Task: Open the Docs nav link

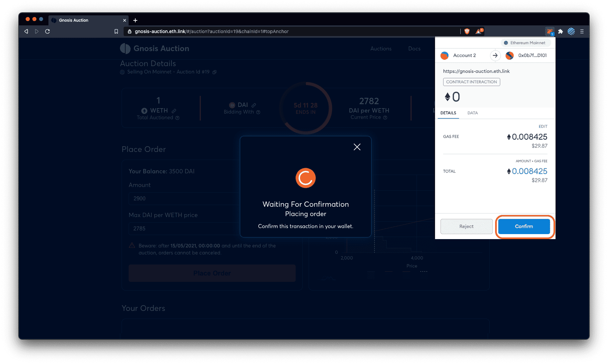Action: tap(414, 48)
